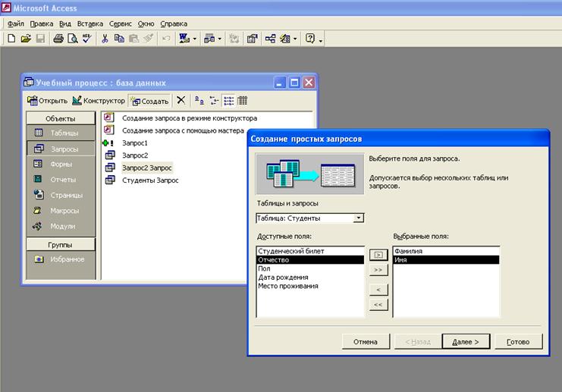Viewport: 562px width, 392px height.
Task: Add all fields with the >> button
Action: tap(378, 270)
